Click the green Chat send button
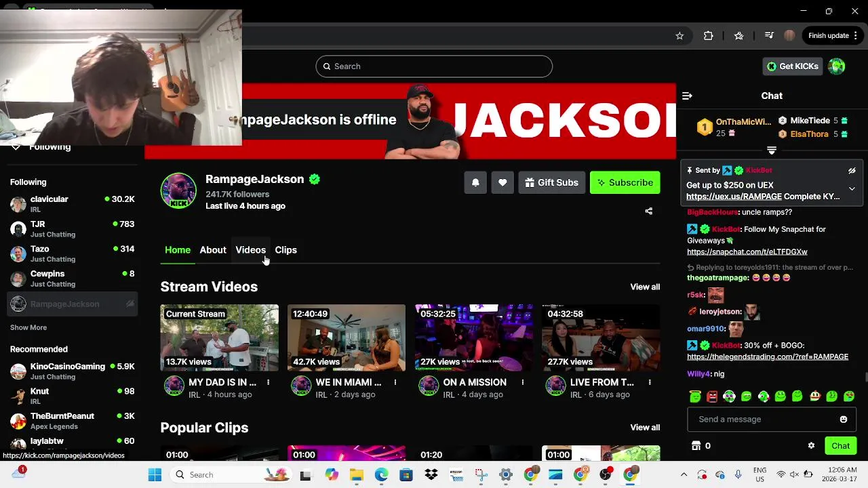Screen dimensions: 868x488 point(840,446)
